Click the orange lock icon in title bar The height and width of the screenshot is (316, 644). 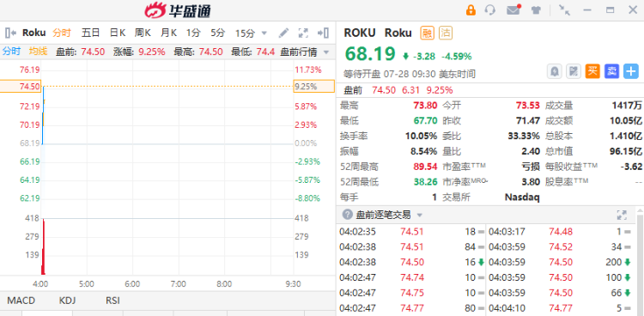pos(471,9)
